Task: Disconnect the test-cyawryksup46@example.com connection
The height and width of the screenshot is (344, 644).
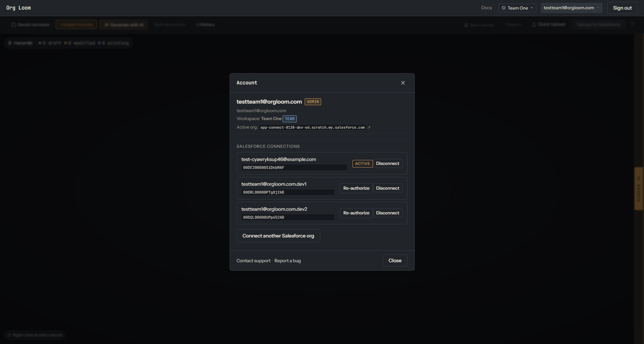Action: pos(387,164)
